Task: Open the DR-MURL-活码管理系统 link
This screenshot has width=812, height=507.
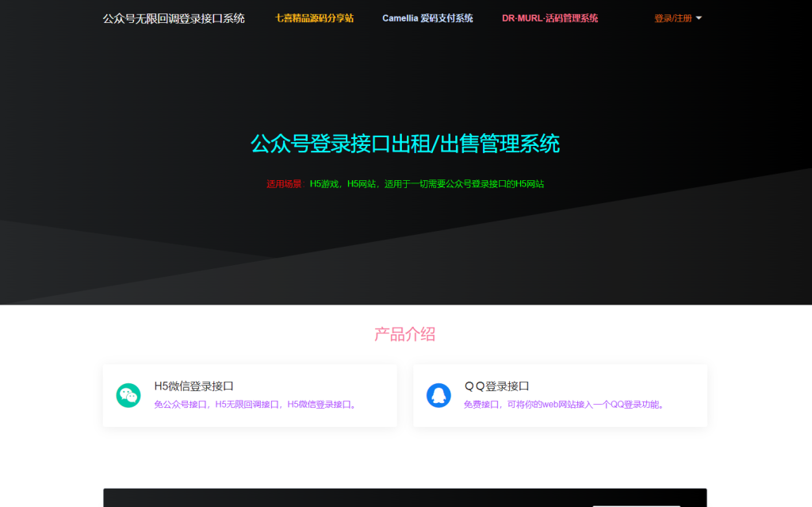Action: (x=549, y=17)
